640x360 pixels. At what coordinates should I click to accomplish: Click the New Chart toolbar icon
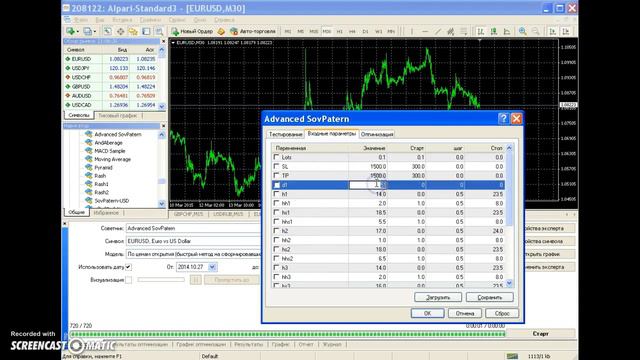click(x=71, y=31)
